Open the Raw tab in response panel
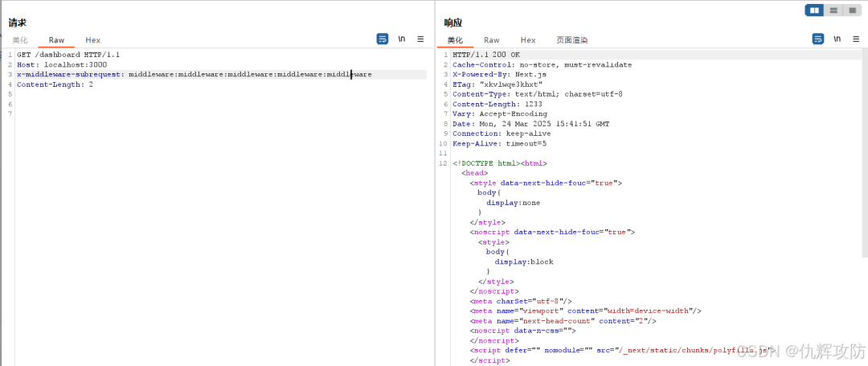This screenshot has width=868, height=366. click(x=492, y=40)
